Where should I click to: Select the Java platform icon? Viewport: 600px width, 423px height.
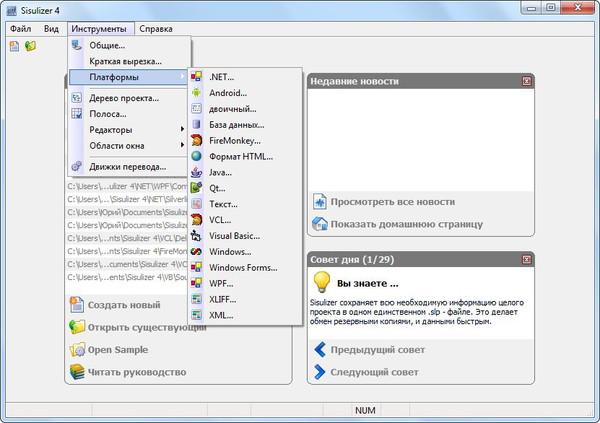pyautogui.click(x=196, y=172)
